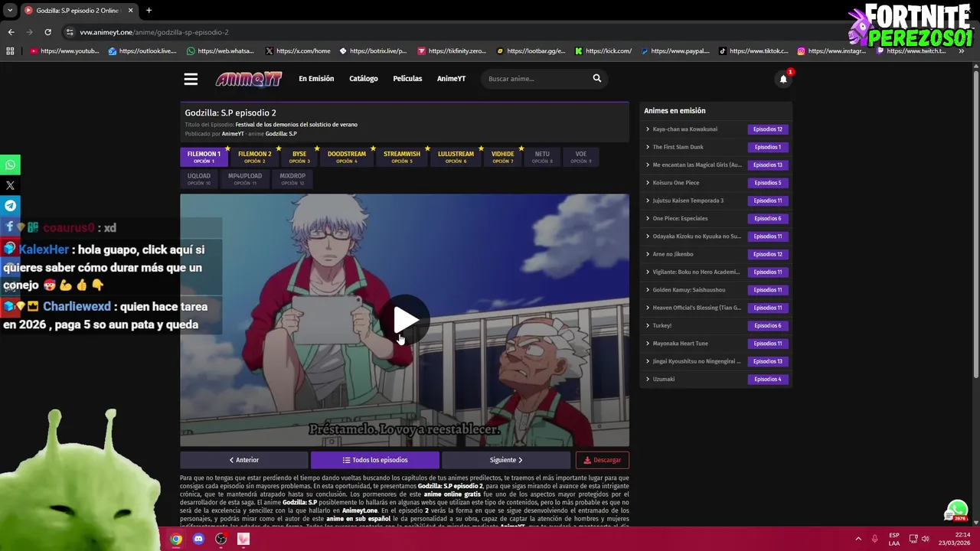The image size is (980, 551).
Task: Open Discord from the taskbar
Action: point(198,539)
